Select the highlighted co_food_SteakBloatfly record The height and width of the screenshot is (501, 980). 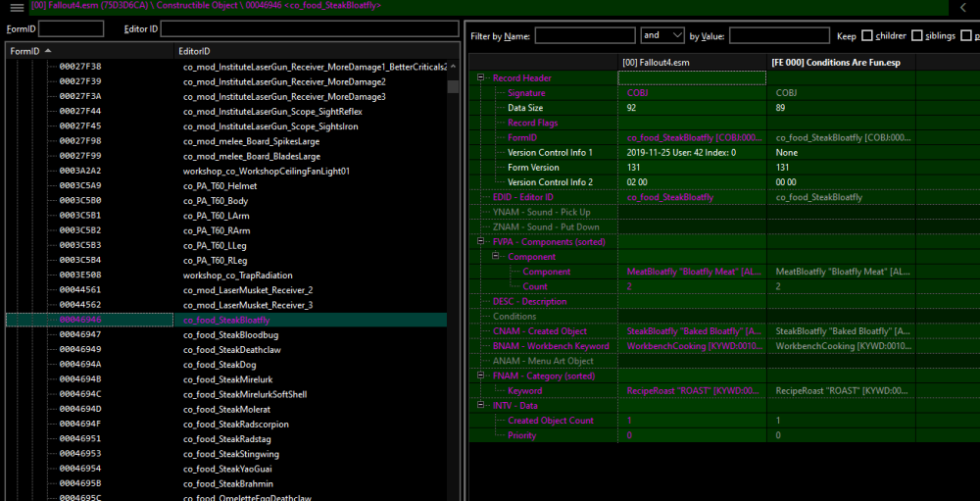pyautogui.click(x=226, y=320)
